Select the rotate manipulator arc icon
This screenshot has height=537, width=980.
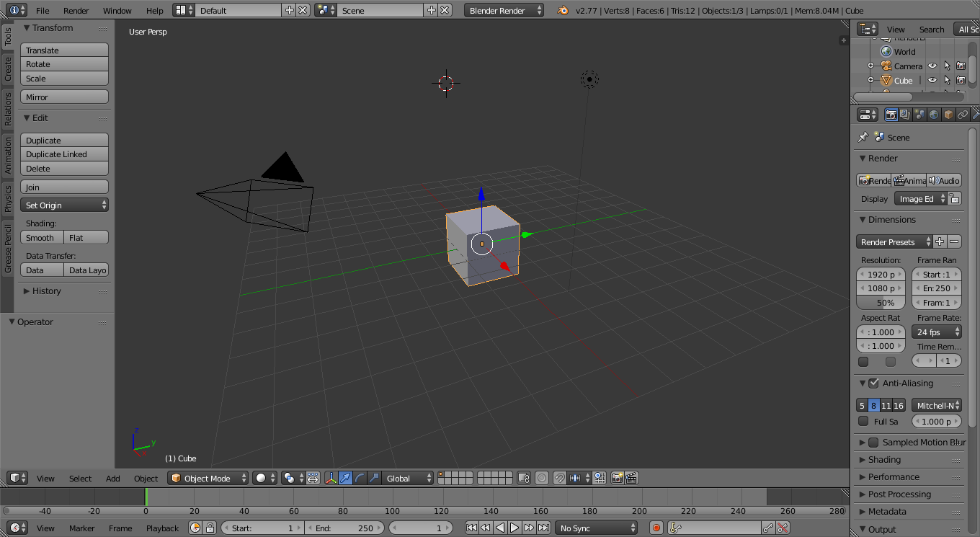coord(360,478)
